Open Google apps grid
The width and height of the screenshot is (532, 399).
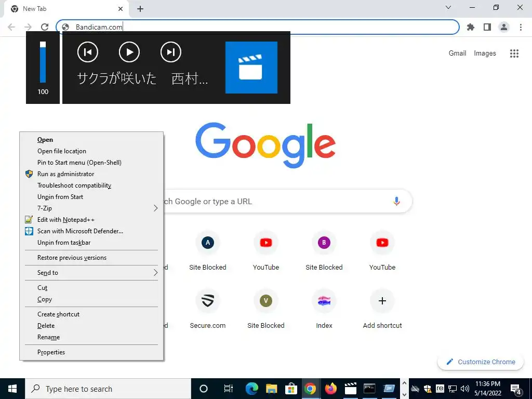(514, 54)
